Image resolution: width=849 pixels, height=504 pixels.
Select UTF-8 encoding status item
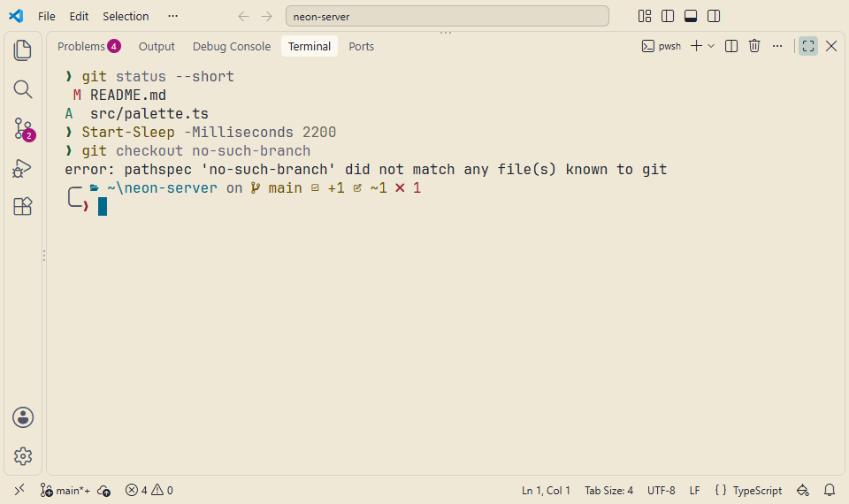[662, 490]
